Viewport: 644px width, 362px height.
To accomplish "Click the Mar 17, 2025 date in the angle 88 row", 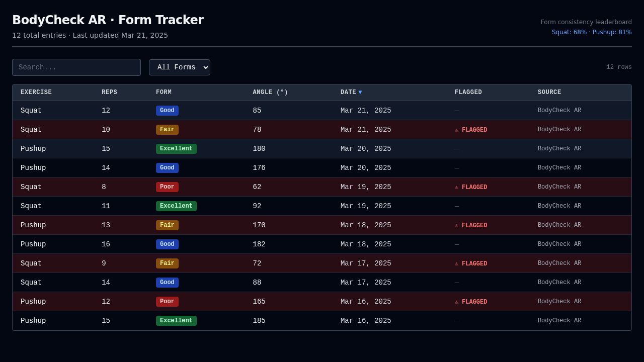I will click(366, 283).
